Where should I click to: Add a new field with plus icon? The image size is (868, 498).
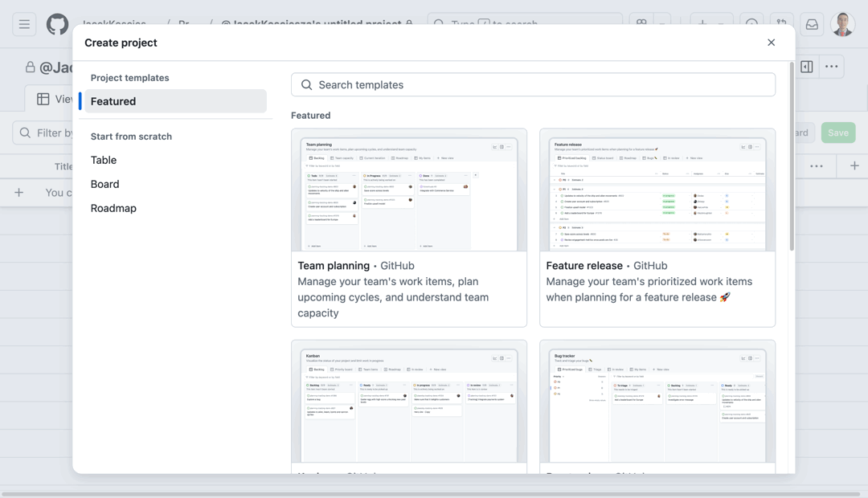click(x=854, y=165)
